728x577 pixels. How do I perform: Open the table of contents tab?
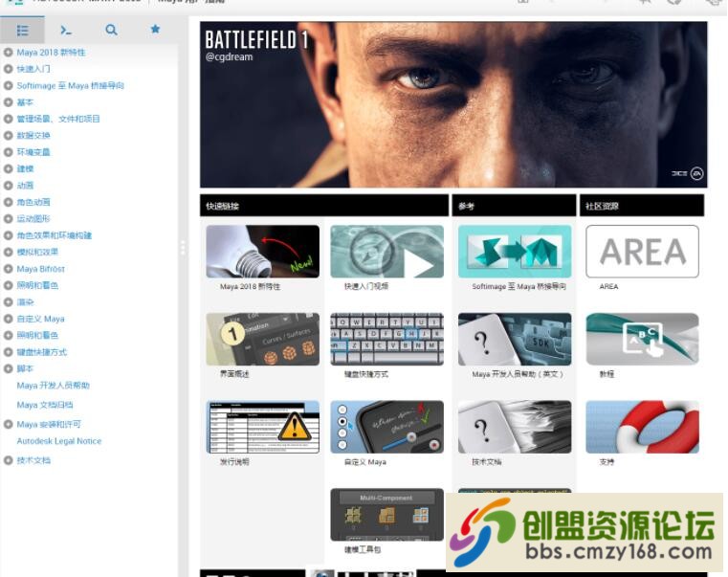22,31
